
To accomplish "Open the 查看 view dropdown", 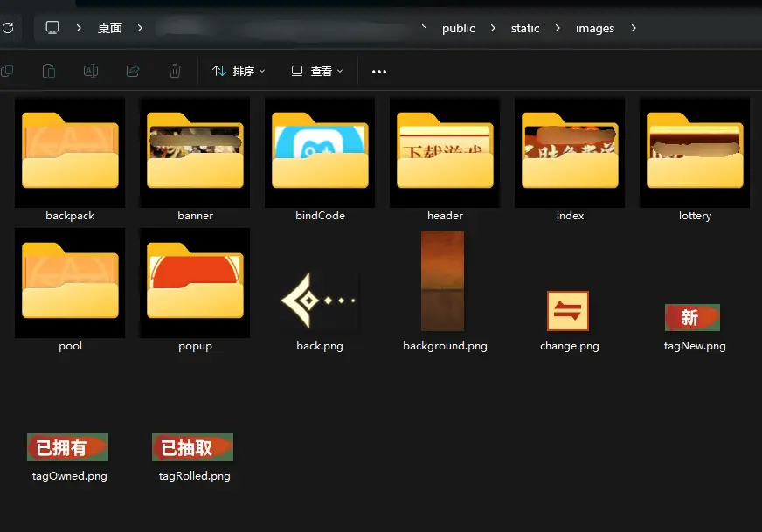I will 317,71.
